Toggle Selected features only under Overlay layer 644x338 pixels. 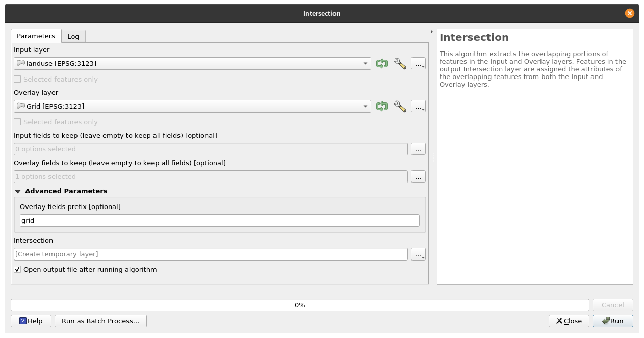pyautogui.click(x=17, y=122)
